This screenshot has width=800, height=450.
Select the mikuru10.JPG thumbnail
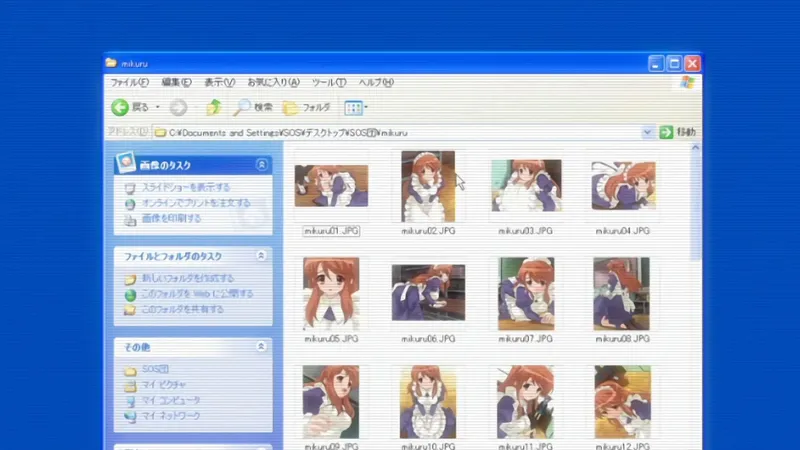coord(428,402)
